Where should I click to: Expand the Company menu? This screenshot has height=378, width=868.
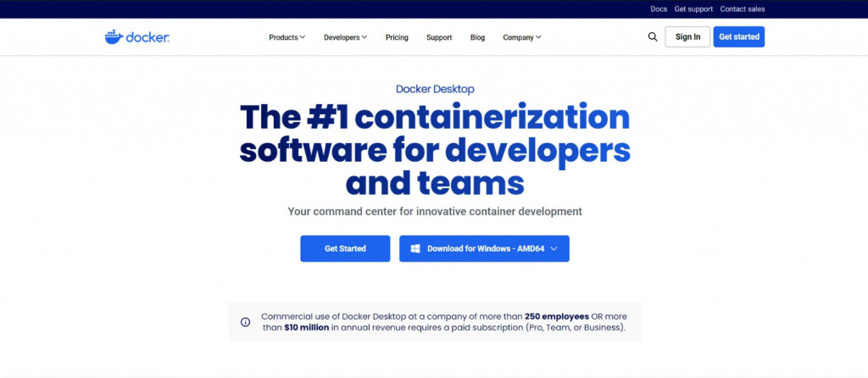(x=522, y=37)
